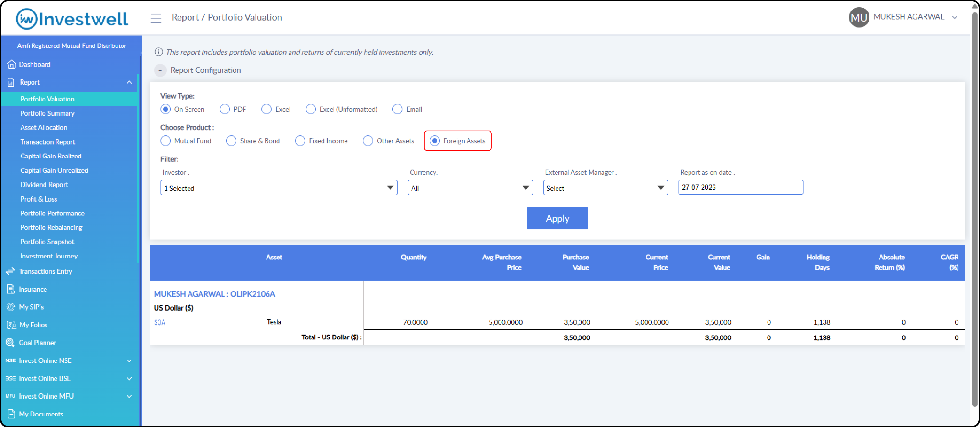Click the Holding Days column header
Image resolution: width=980 pixels, height=427 pixels.
pyautogui.click(x=818, y=262)
